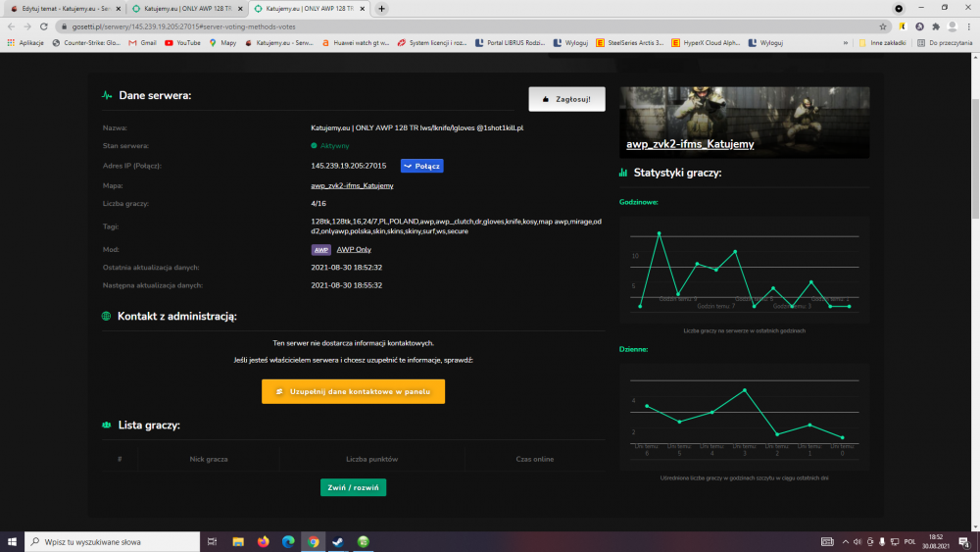Open Microsoft Edge from the taskbar
The width and height of the screenshot is (980, 552).
288,541
